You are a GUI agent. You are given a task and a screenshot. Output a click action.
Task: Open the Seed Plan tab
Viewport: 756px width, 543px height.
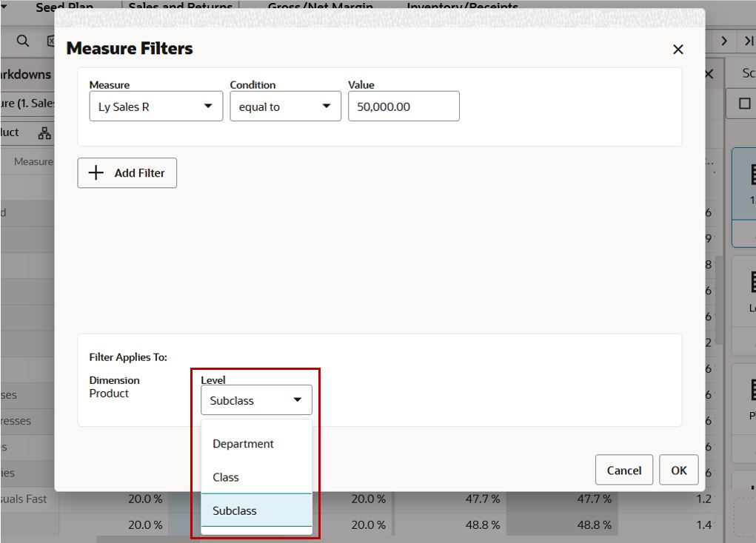coord(64,6)
